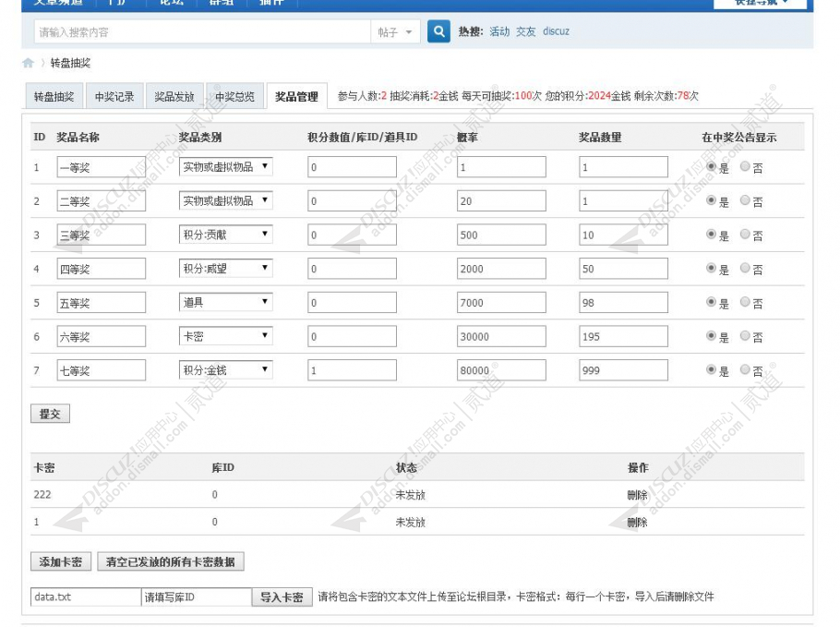840x627 pixels.
Task: Edit the 七等奖 prize name field
Action: (x=102, y=370)
